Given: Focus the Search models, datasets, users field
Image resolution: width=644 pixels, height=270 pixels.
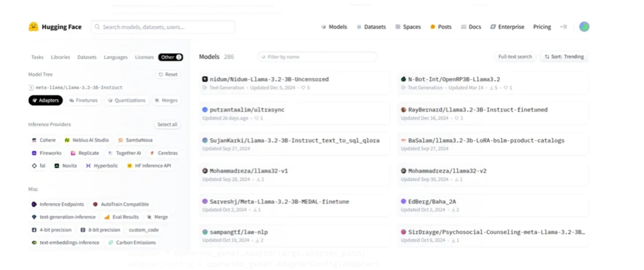Looking at the screenshot, I should pos(163,27).
